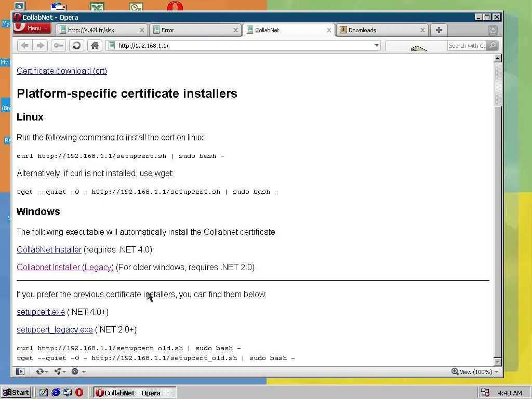Screen dimensions: 532x399
Task: Select the CollabNet tab
Action: (x=288, y=30)
